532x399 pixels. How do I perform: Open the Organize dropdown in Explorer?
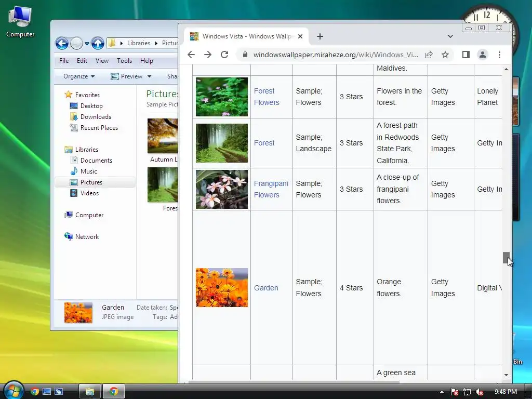pos(79,76)
